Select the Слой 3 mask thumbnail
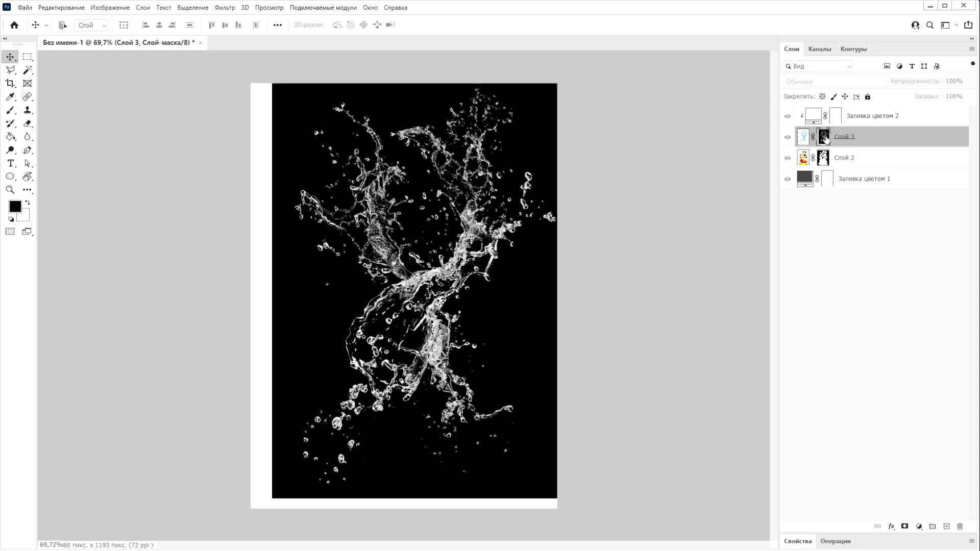Screen dimensions: 980x551 823,137
